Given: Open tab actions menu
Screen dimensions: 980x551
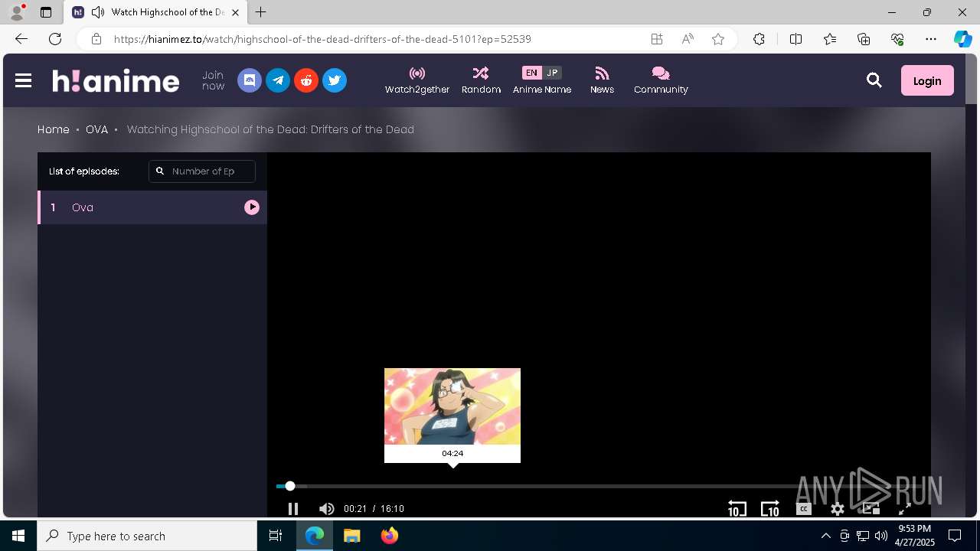Looking at the screenshot, I should click(46, 12).
